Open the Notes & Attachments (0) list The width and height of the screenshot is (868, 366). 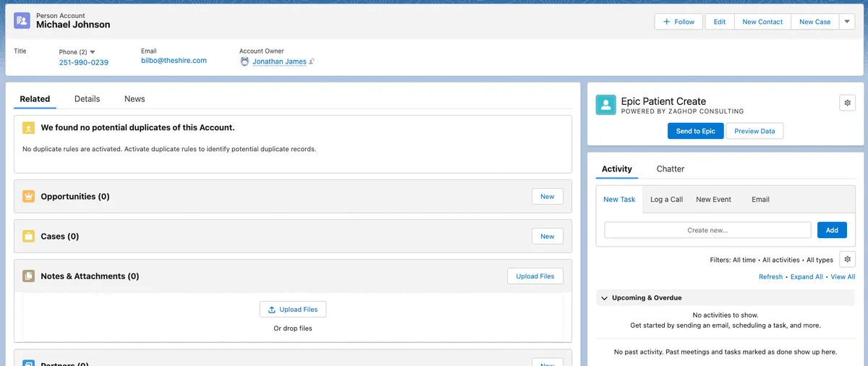pyautogui.click(x=90, y=276)
